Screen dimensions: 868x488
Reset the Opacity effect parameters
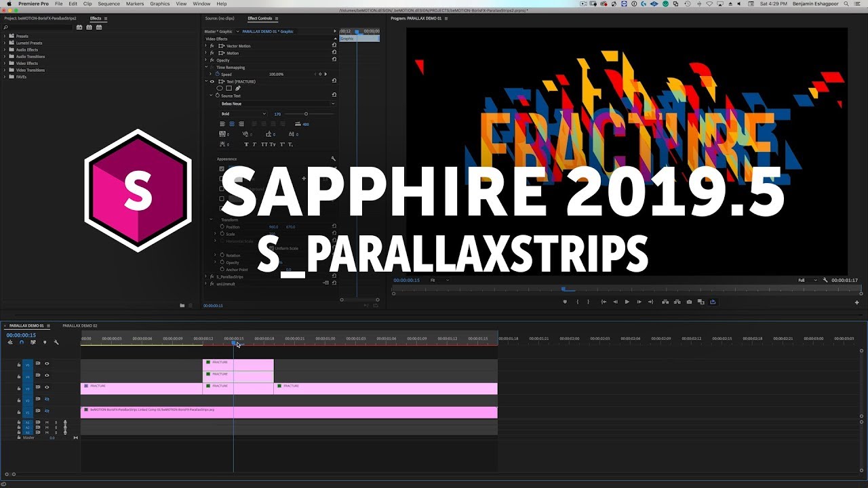tap(334, 60)
